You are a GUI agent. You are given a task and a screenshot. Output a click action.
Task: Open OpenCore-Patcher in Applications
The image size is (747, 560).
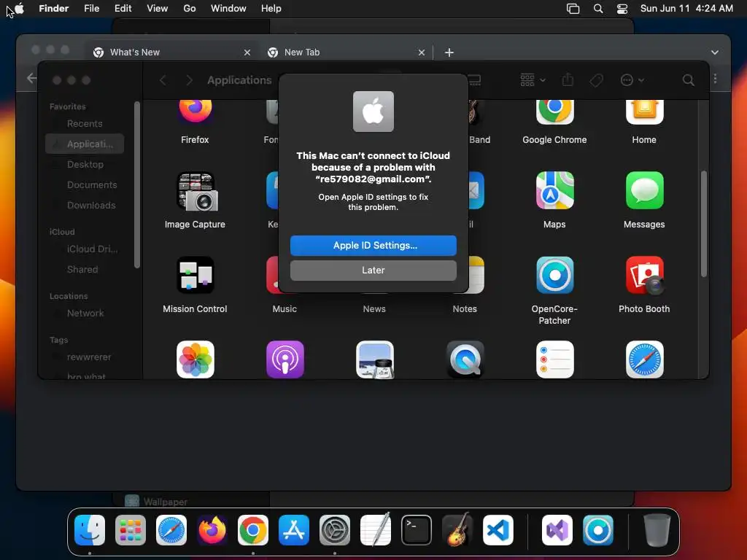(x=554, y=275)
